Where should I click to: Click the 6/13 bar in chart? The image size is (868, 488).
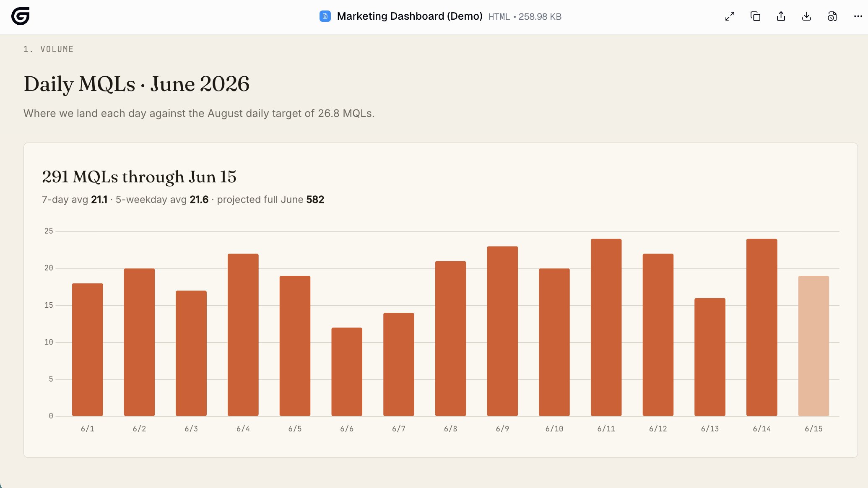pos(710,357)
